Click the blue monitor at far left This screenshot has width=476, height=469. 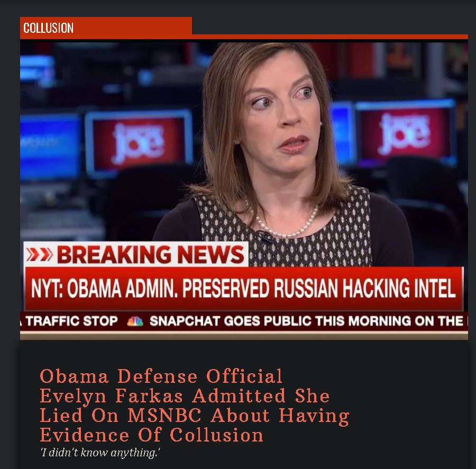pos(49,147)
